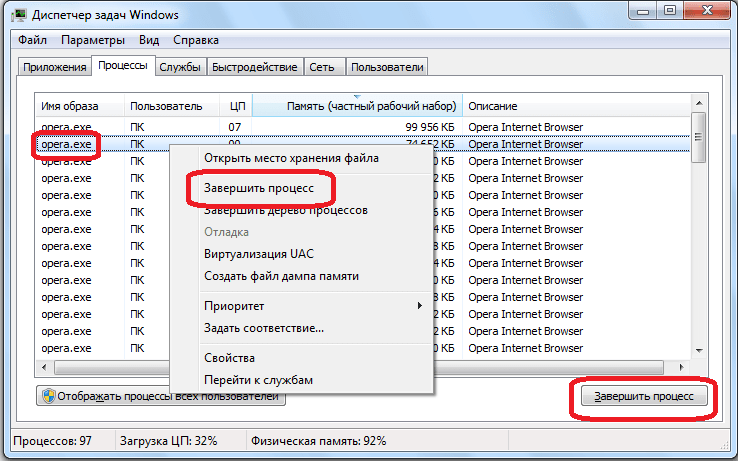738x461 pixels.
Task: Minimize the Диспетчер задач Windows window
Action: click(x=643, y=11)
